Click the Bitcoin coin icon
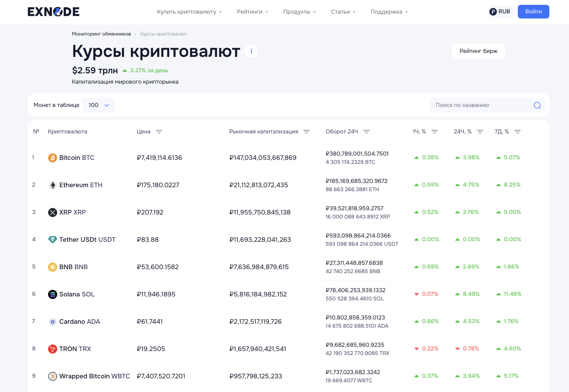 click(52, 158)
